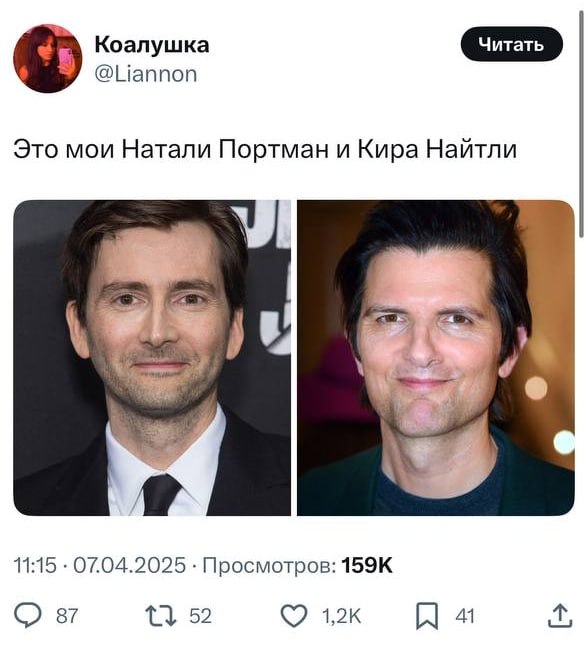The image size is (588, 646).
Task: Open right photo of man in teal shirt
Action: [436, 358]
